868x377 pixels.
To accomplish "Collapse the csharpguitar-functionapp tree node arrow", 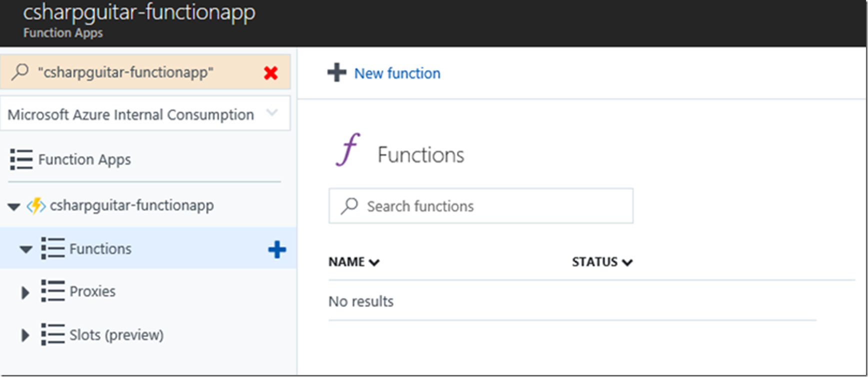I will (14, 206).
